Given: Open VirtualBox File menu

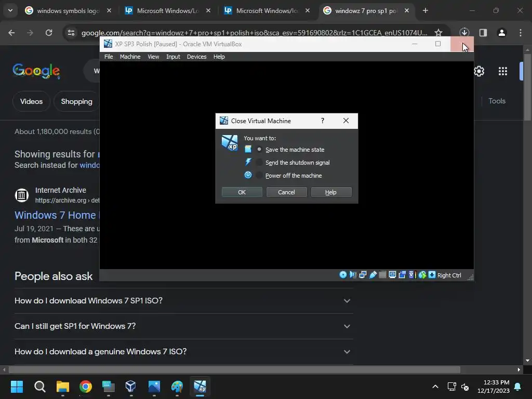Looking at the screenshot, I should tap(109, 57).
